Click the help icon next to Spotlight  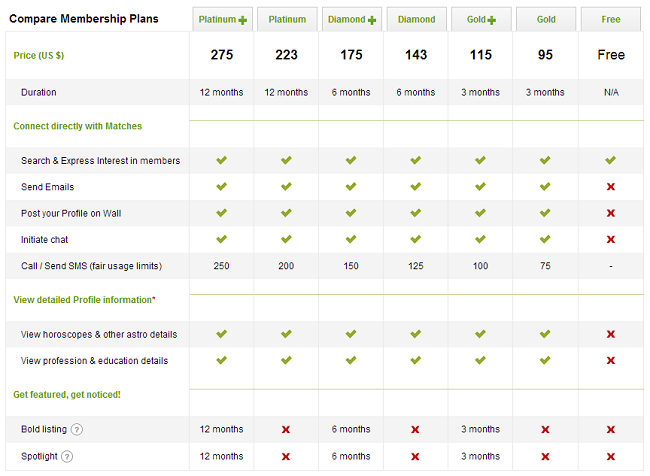click(x=67, y=457)
